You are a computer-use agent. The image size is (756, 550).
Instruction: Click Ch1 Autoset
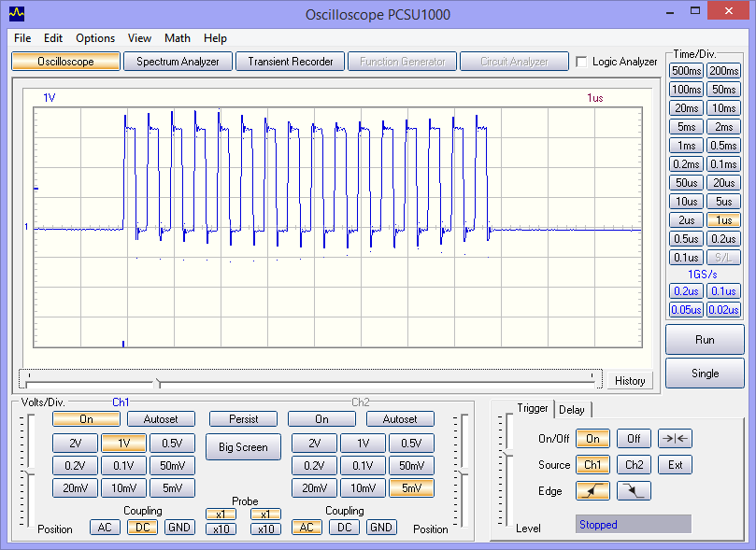161,419
